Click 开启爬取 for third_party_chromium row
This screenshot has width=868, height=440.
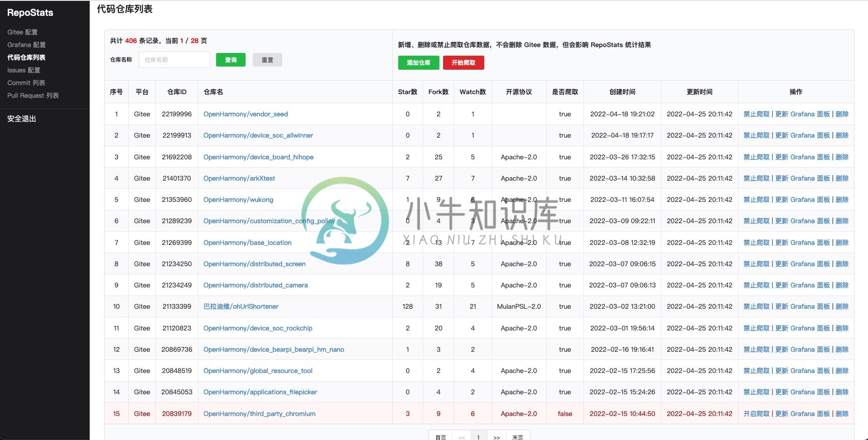pyautogui.click(x=757, y=414)
